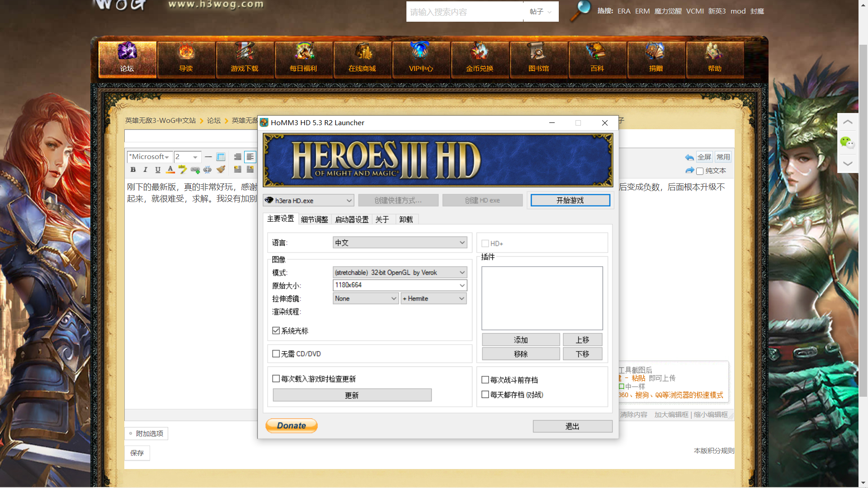Enable 无需 CD/DVD checkbox
Screen dimensions: 868x488
click(x=276, y=354)
